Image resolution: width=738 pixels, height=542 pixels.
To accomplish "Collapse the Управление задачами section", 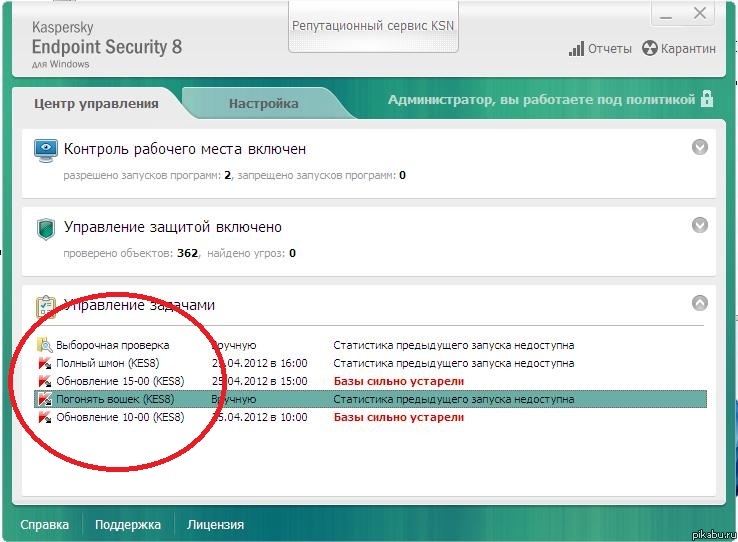I will 700,302.
